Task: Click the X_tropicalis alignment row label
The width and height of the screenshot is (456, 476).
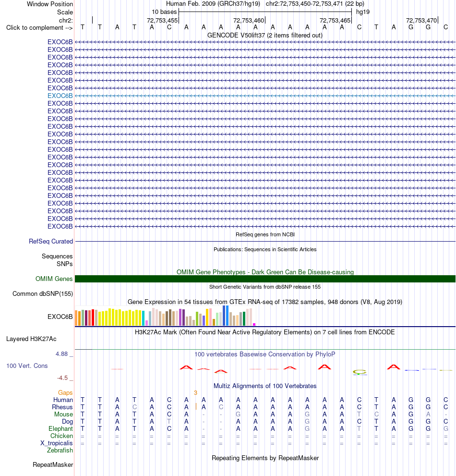Action: (x=57, y=443)
